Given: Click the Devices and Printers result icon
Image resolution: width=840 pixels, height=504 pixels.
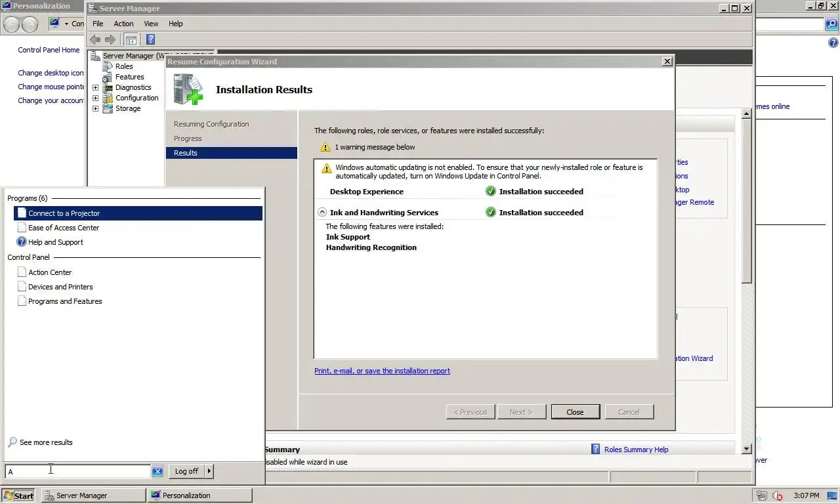Looking at the screenshot, I should [x=22, y=287].
